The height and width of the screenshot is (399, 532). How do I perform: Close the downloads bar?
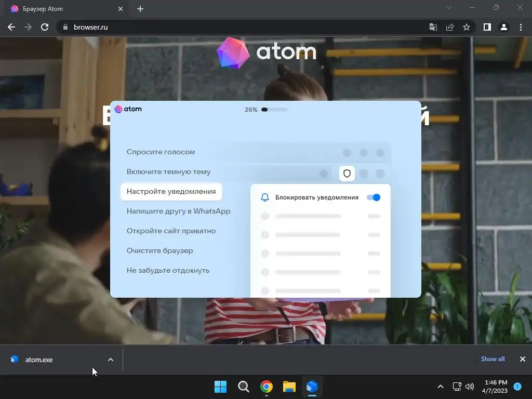coord(523,359)
